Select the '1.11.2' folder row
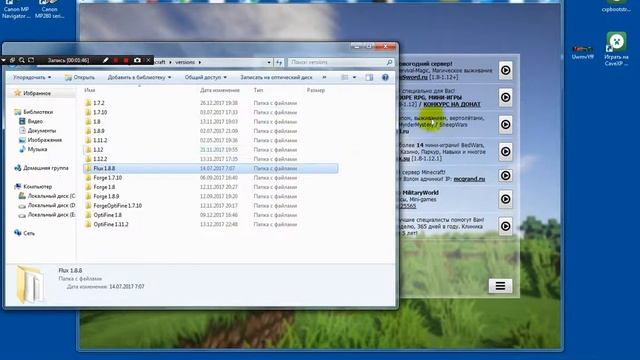Image resolution: width=640 pixels, height=360 pixels. point(211,140)
